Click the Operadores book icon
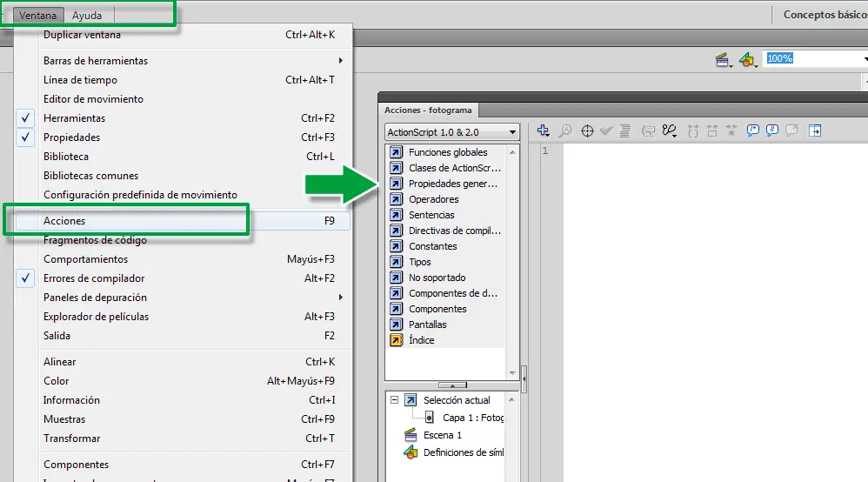 coord(397,199)
